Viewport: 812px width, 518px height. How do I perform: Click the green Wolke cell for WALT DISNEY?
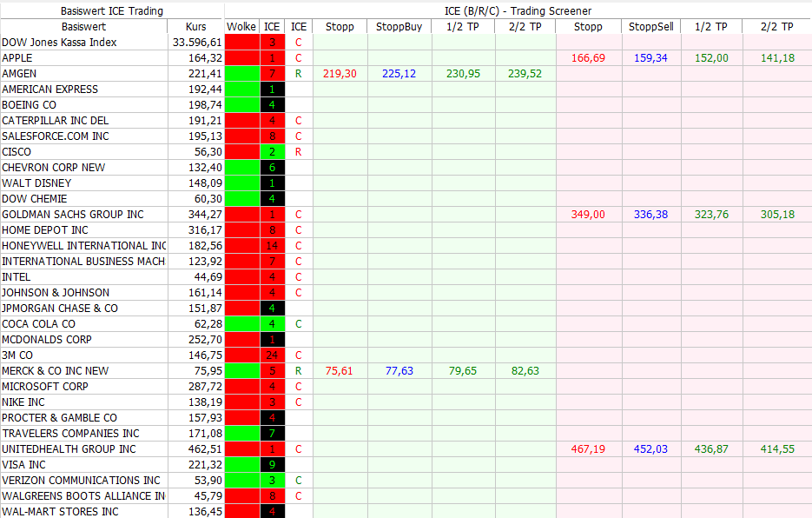(x=241, y=183)
